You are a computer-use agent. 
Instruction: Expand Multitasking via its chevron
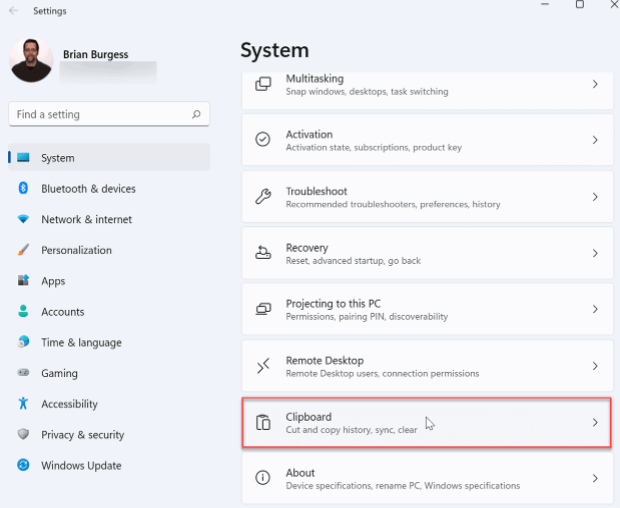(595, 84)
